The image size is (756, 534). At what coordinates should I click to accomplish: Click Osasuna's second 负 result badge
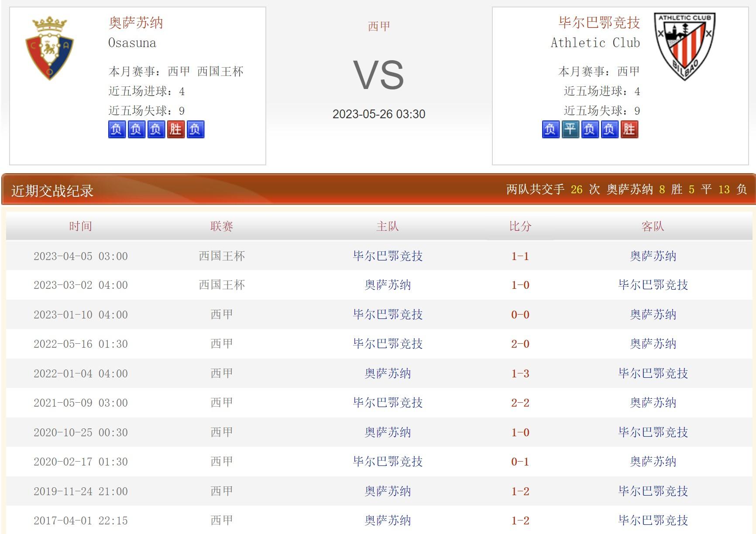pyautogui.click(x=136, y=129)
